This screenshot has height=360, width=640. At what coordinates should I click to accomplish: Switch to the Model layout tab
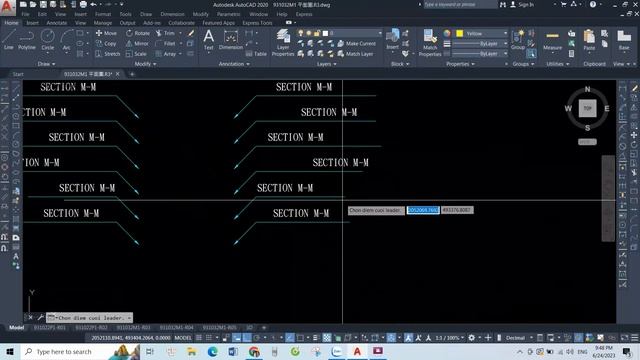(16, 327)
